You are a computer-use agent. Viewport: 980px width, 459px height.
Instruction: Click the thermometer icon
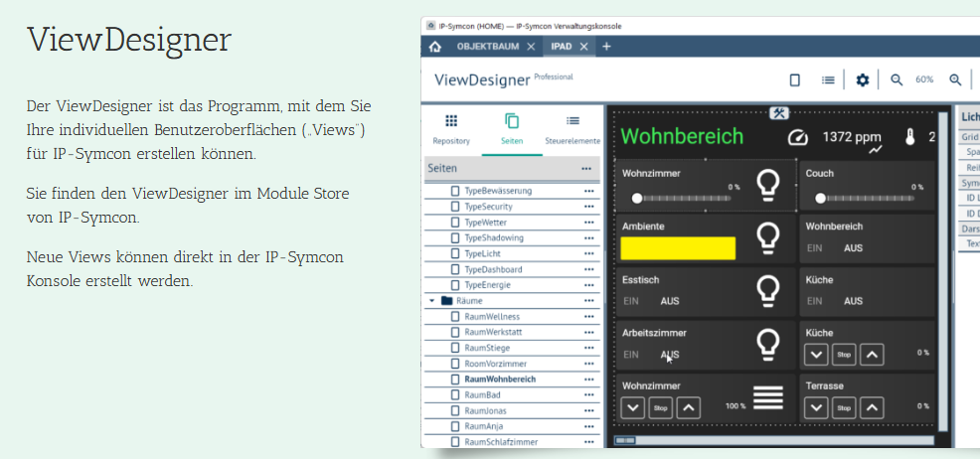910,137
